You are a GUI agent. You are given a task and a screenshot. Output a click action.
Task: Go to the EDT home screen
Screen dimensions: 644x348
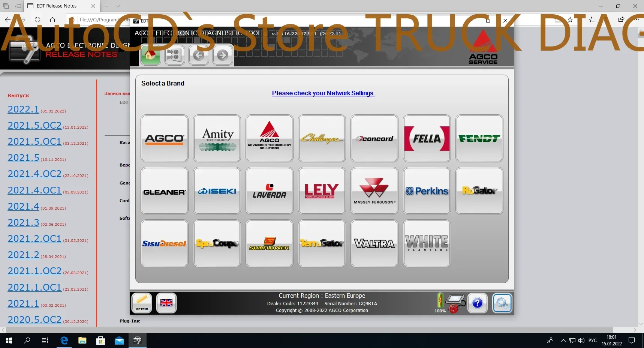(x=151, y=55)
